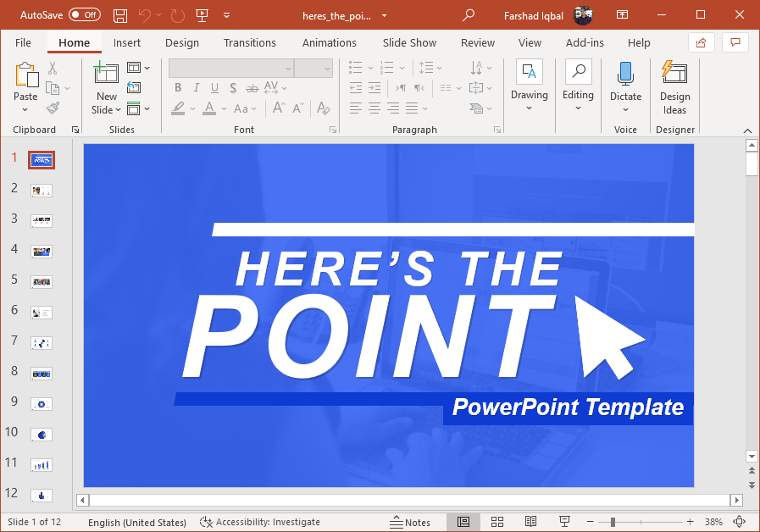Click Accessibility: Investigate in status bar
The image size is (760, 532).
click(x=260, y=522)
